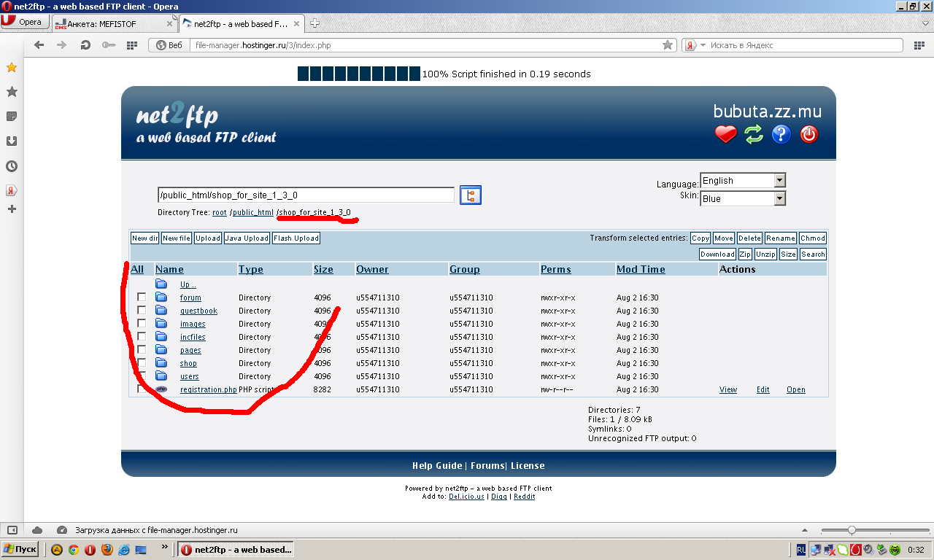This screenshot has width=934, height=560.
Task: Switch to the Анкета: MEFISTOF tab
Action: point(115,23)
